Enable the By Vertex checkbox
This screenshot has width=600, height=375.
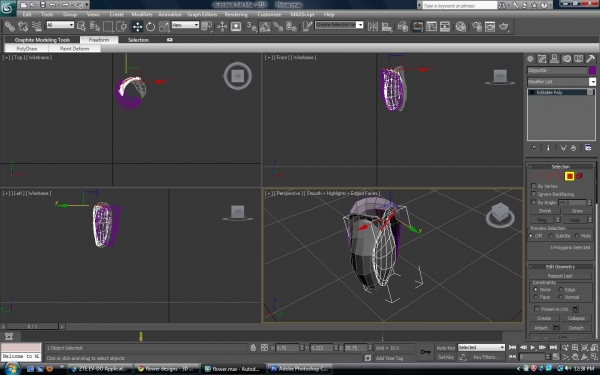[x=533, y=186]
